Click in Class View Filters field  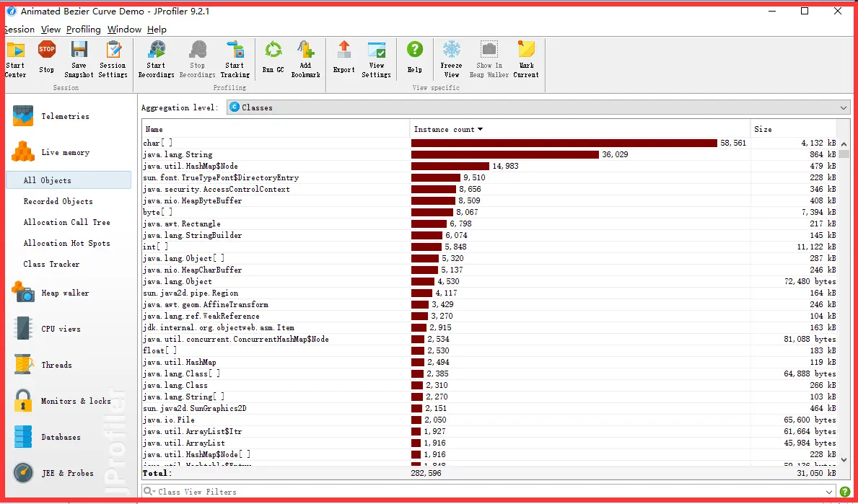(487, 492)
